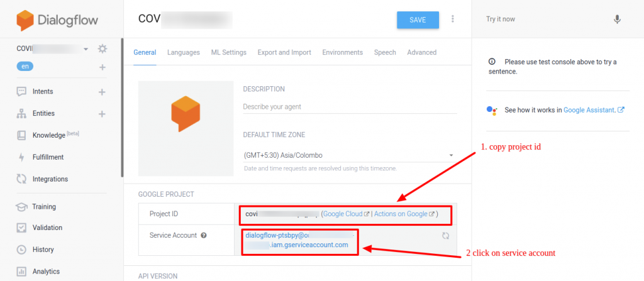The image size is (644, 281).
Task: Click the dialogflow service account email link
Action: point(299,240)
